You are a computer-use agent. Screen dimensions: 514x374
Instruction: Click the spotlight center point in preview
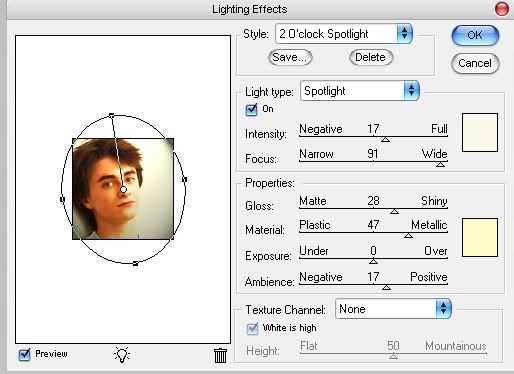[123, 190]
